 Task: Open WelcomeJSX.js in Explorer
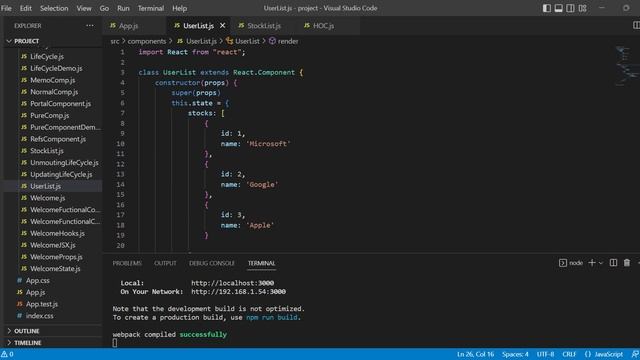point(53,245)
